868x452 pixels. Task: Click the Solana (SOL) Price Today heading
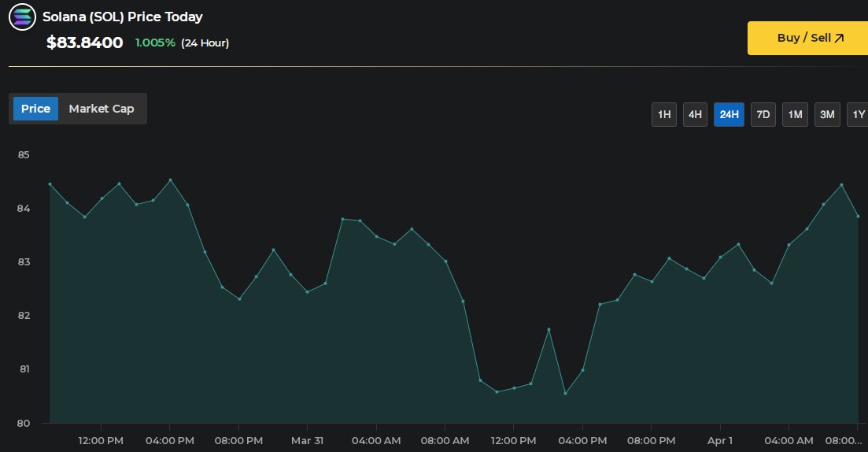[122, 17]
